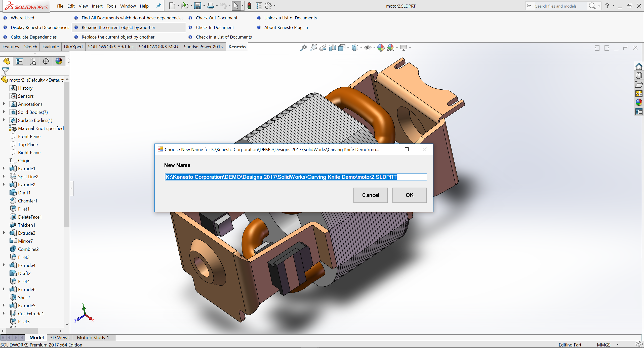
Task: Click Cancel in the rename dialog
Action: tap(371, 195)
